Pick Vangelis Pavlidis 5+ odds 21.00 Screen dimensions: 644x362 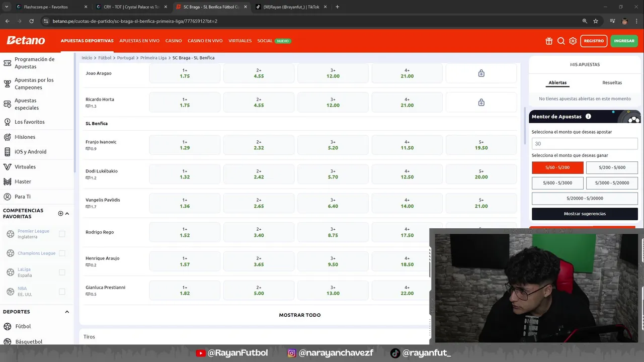(481, 203)
